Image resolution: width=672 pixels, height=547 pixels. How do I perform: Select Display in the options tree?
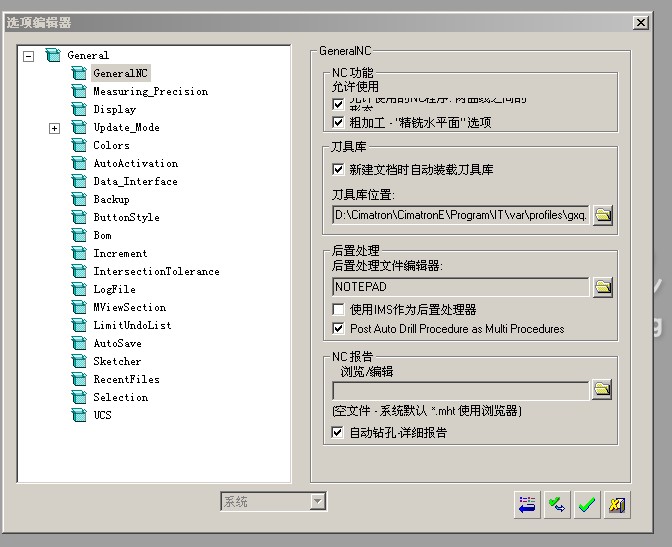pyautogui.click(x=115, y=109)
